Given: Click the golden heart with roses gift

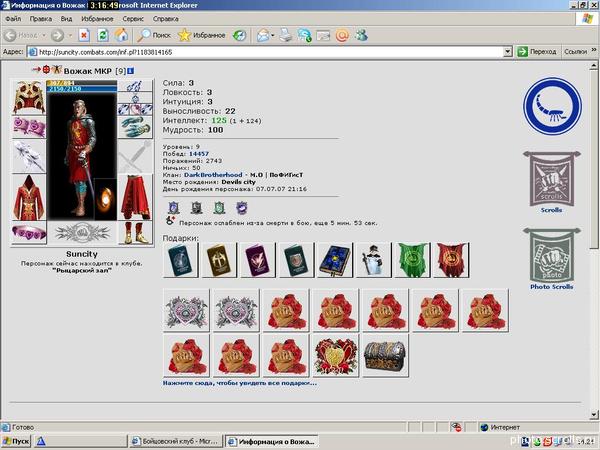Looking at the screenshot, I should (336, 355).
